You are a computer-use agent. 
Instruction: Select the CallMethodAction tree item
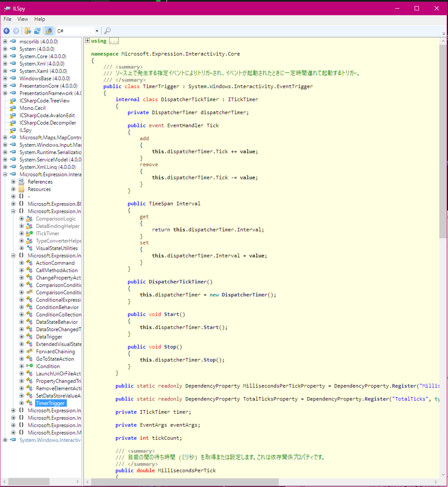click(x=57, y=270)
